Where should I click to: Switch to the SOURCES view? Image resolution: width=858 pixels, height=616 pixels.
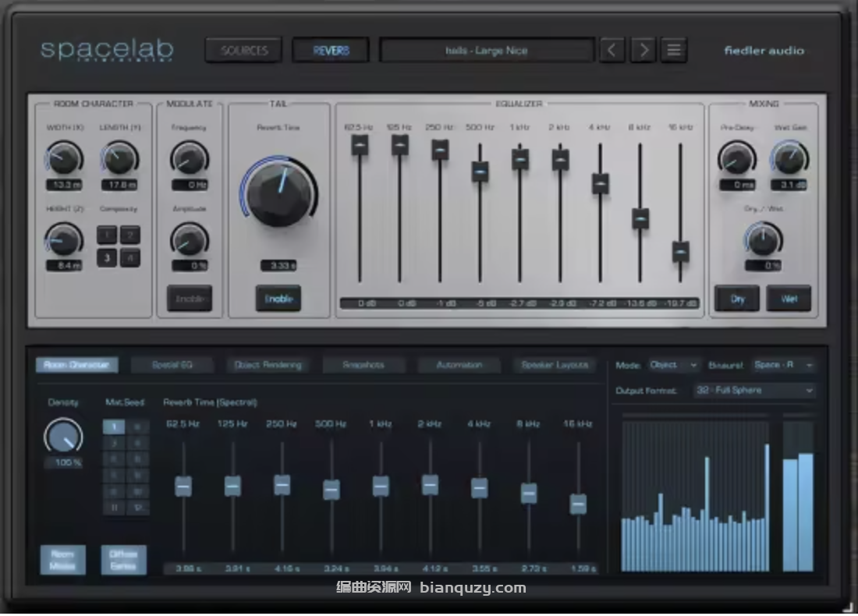coord(244,51)
